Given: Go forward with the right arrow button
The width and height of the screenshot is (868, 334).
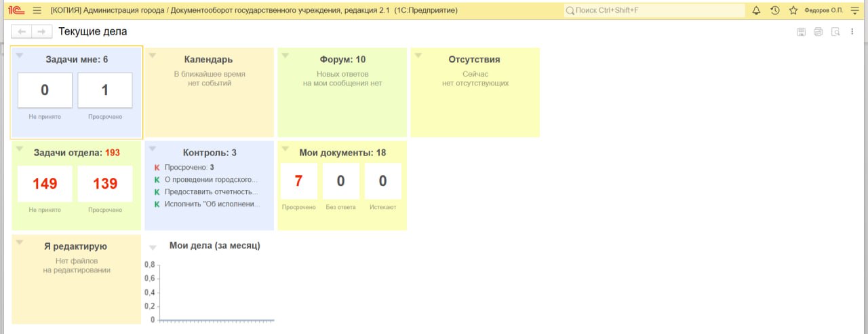Looking at the screenshot, I should point(42,32).
